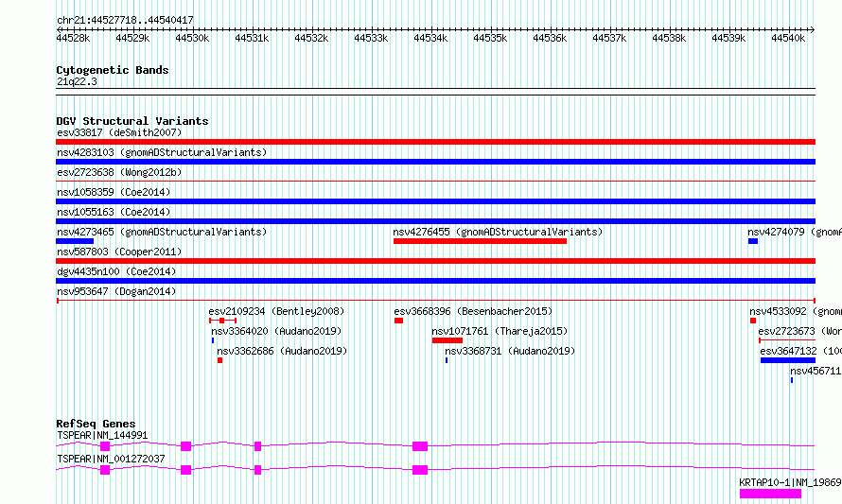Click the 44535k ruler position
This screenshot has height=504, width=842.
490,38
